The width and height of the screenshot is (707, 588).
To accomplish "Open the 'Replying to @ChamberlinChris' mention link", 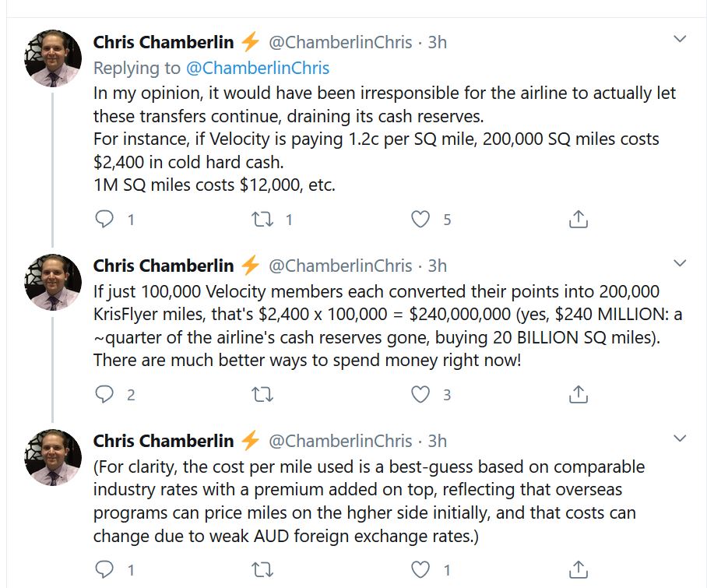I will tap(266, 68).
